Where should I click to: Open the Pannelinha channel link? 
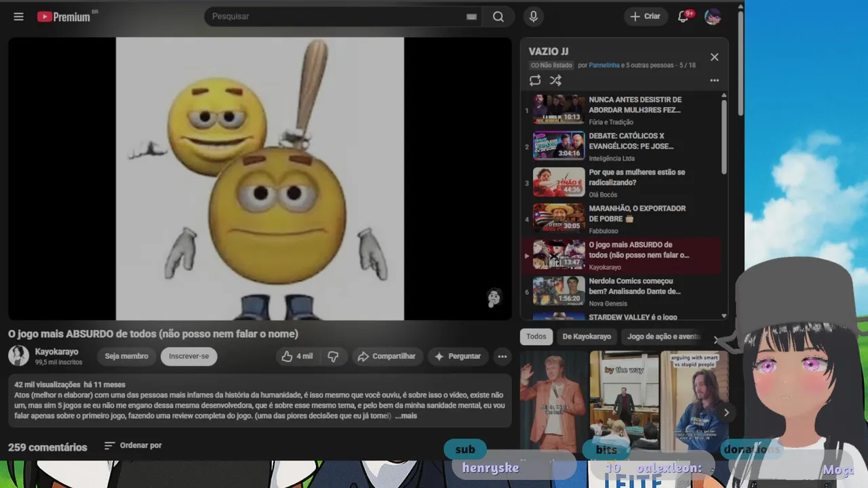pyautogui.click(x=604, y=65)
